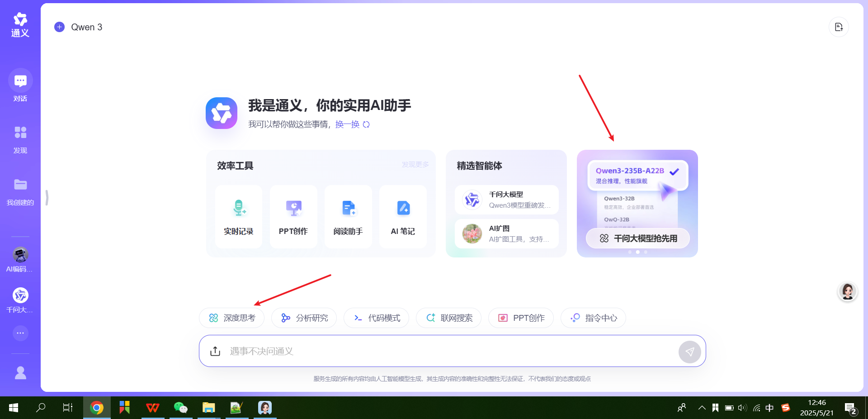Expand the system tray hidden icons

[x=702, y=408]
